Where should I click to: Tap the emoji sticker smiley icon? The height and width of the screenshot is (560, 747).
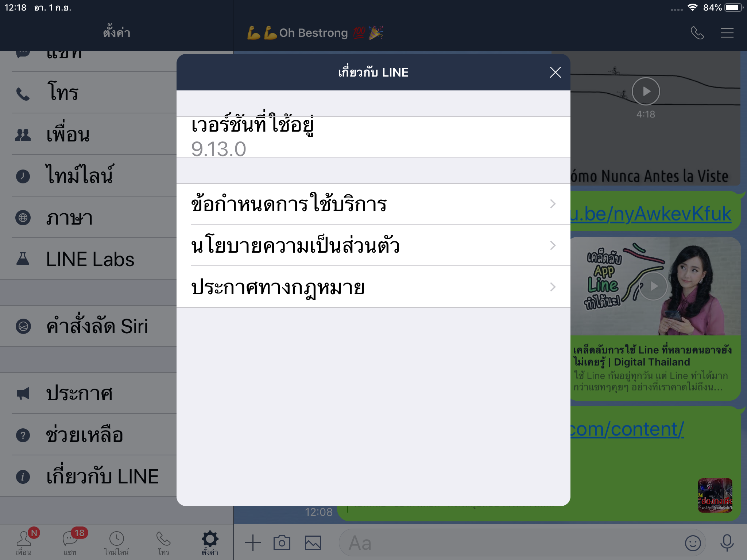coord(693,543)
